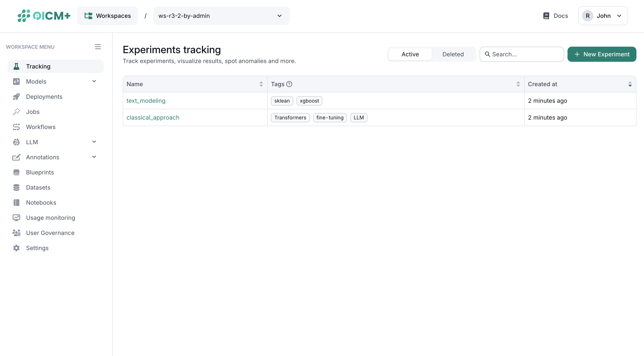Switch to the Deleted experiments view
The image size is (644, 356).
453,54
